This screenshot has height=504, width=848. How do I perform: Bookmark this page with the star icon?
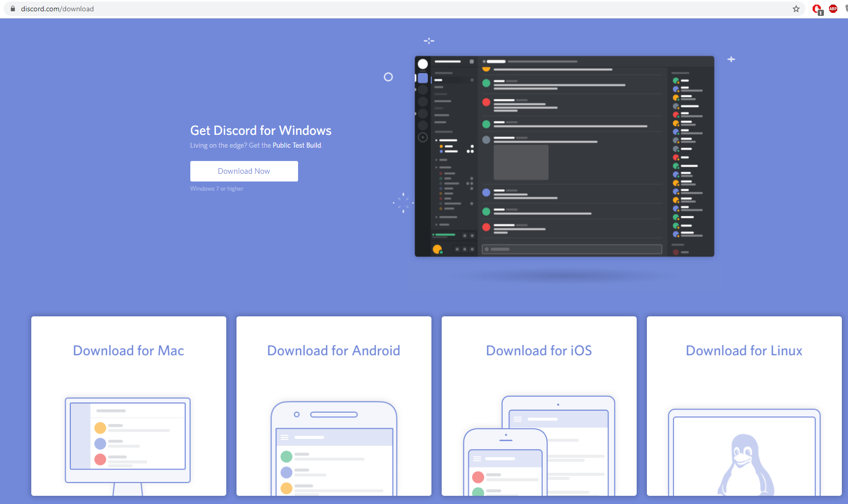coord(796,9)
